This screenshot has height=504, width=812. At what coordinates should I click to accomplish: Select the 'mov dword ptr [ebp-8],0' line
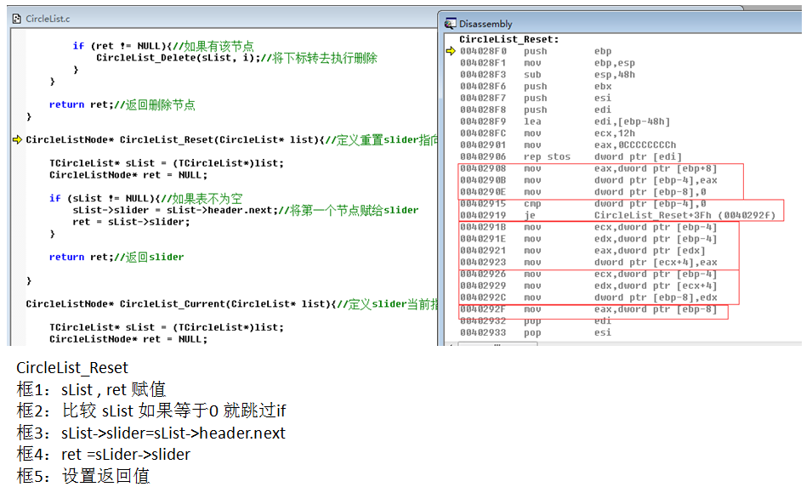583,192
